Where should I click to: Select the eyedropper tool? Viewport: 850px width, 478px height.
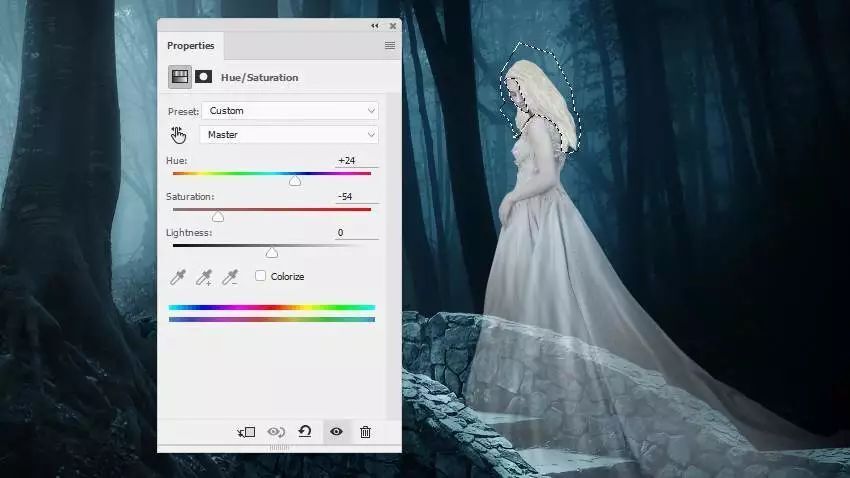click(x=178, y=277)
